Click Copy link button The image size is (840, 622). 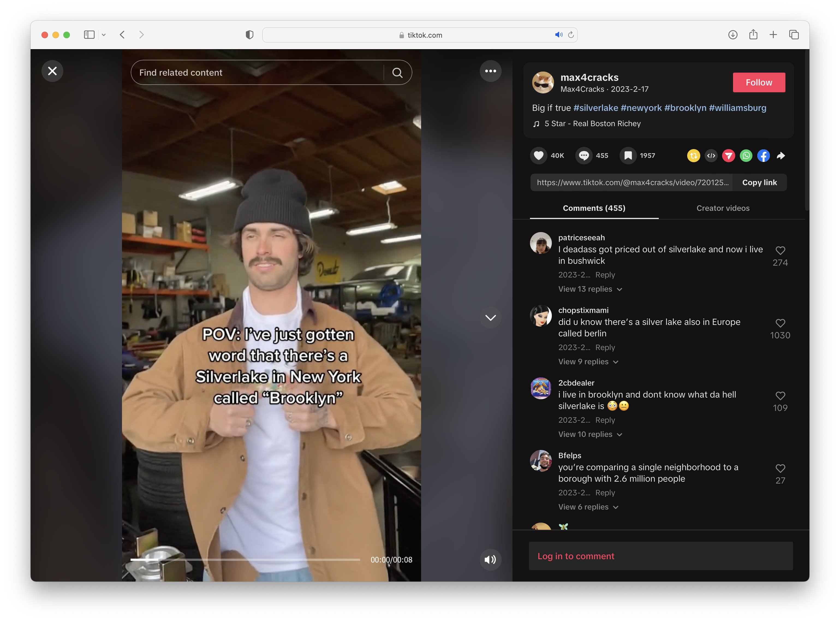759,183
